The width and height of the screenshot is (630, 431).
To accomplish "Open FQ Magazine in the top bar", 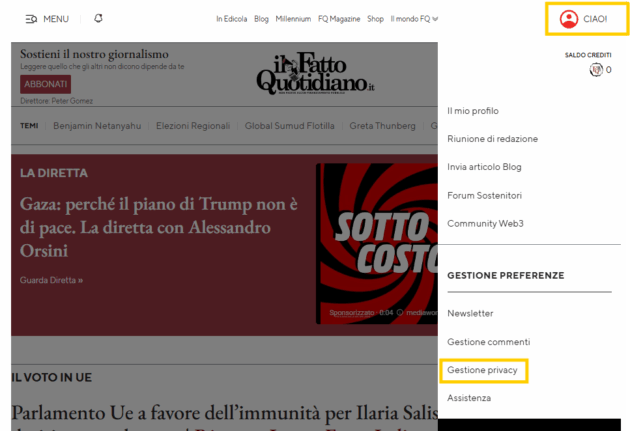I will pyautogui.click(x=339, y=19).
